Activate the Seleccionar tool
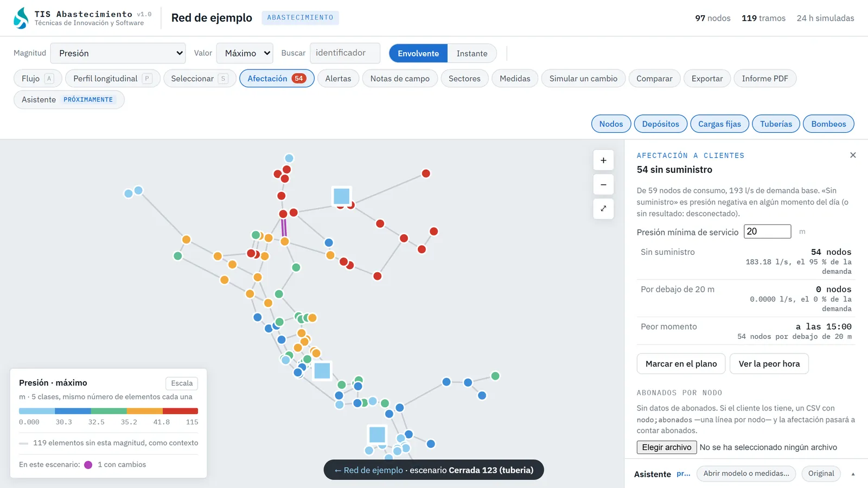The image size is (868, 488). click(199, 79)
